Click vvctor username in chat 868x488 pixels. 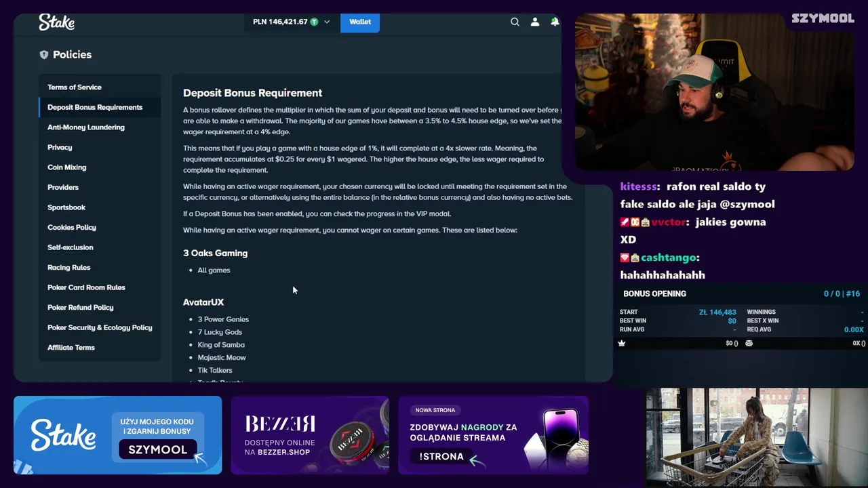(x=670, y=222)
